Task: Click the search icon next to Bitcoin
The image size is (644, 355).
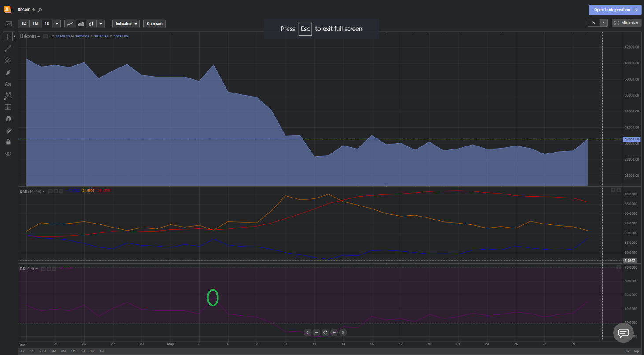Action: coord(40,10)
